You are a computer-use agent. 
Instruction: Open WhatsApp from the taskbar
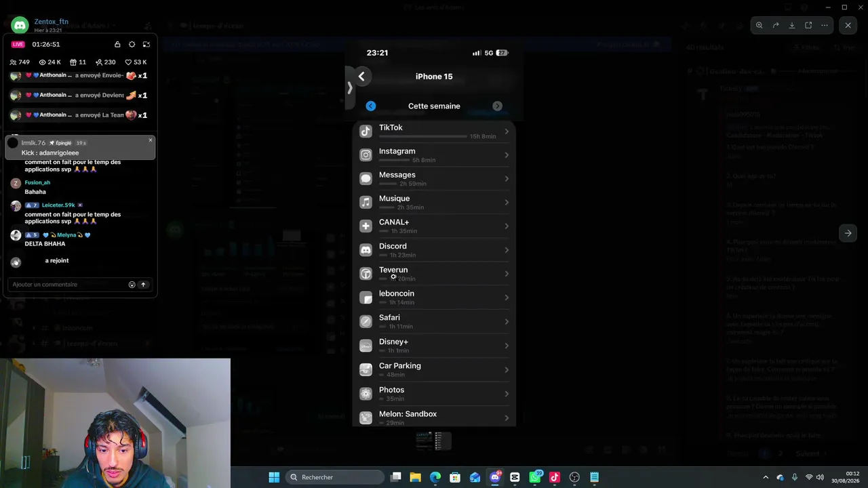(535, 477)
